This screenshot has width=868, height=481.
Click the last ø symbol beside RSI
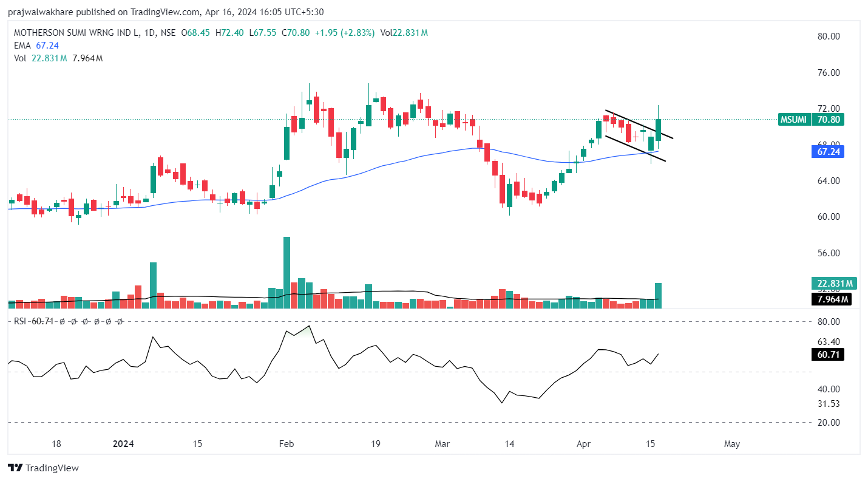[x=120, y=321]
